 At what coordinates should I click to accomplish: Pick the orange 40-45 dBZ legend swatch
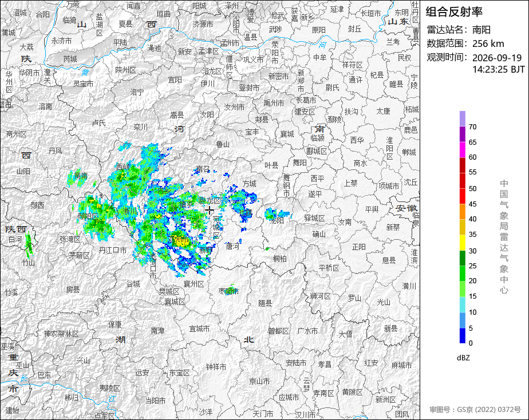(x=462, y=212)
